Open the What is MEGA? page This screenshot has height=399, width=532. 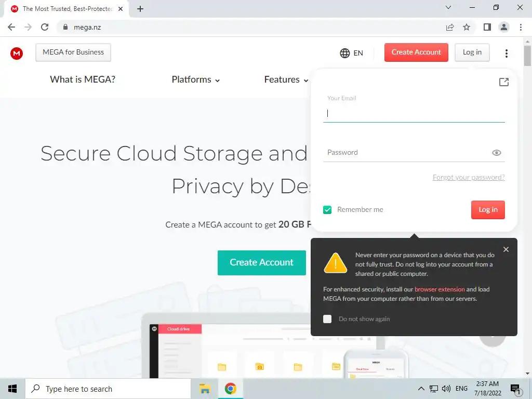click(83, 79)
